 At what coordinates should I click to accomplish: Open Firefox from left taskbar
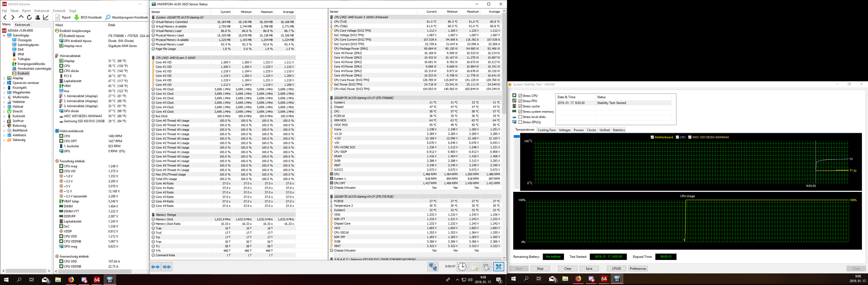point(71,280)
